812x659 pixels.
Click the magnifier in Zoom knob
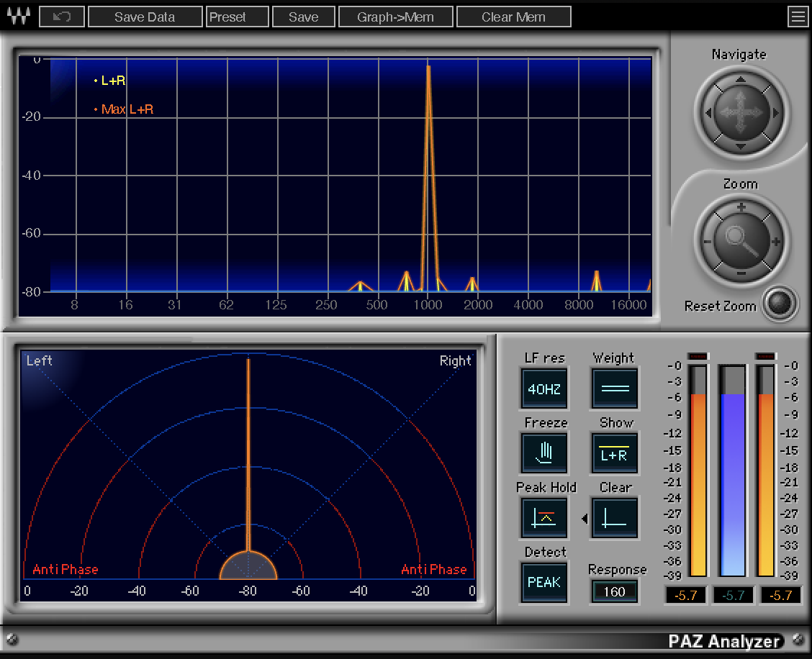pyautogui.click(x=741, y=241)
